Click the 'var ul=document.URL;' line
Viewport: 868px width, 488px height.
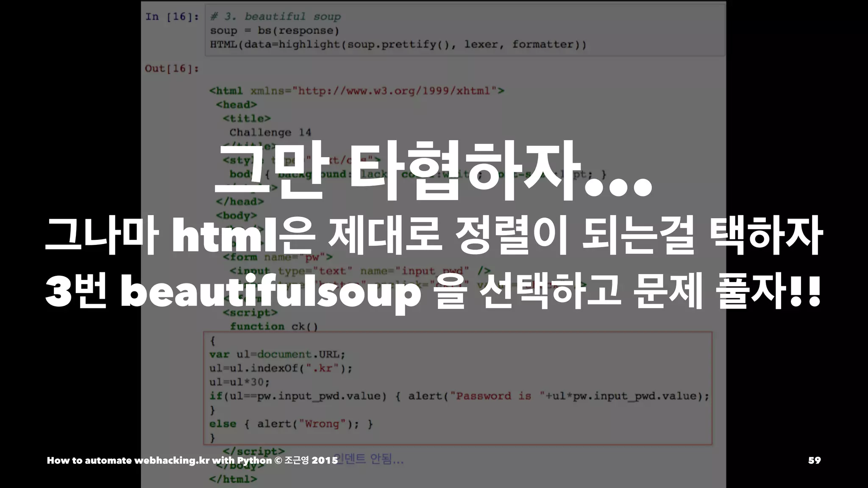(x=278, y=355)
